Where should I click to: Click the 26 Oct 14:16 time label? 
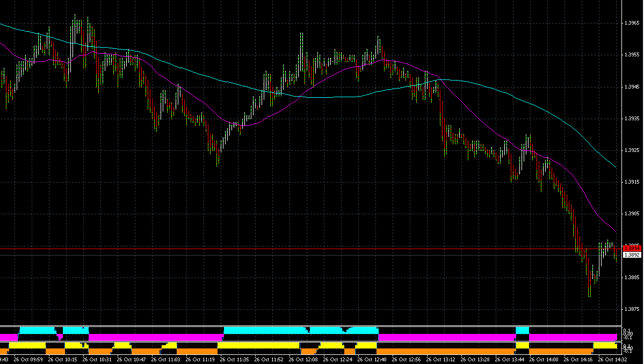(578, 360)
